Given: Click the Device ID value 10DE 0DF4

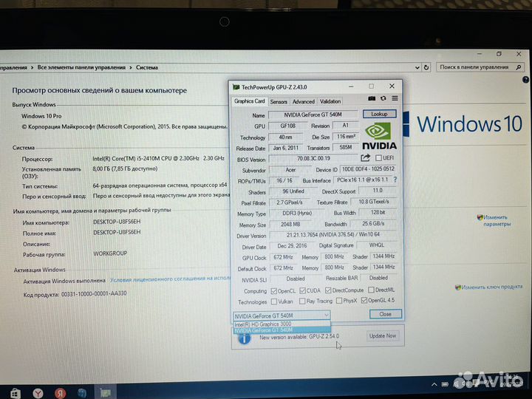Looking at the screenshot, I should point(368,169).
